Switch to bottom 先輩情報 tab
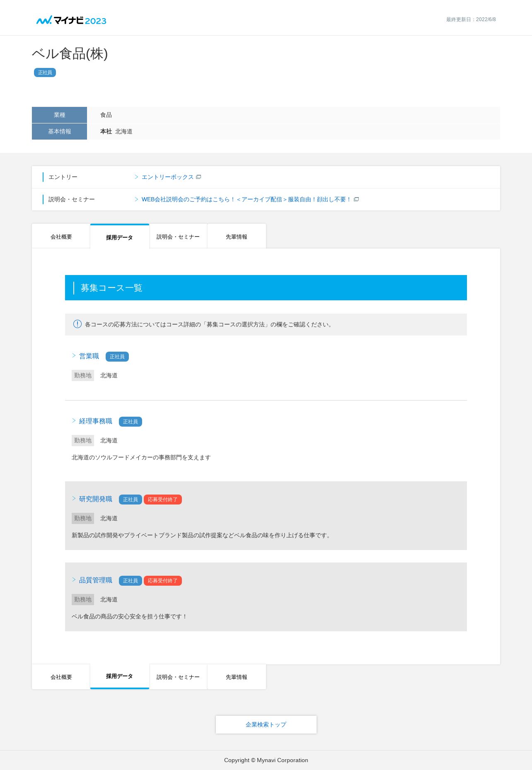The width and height of the screenshot is (532, 770). point(237,677)
